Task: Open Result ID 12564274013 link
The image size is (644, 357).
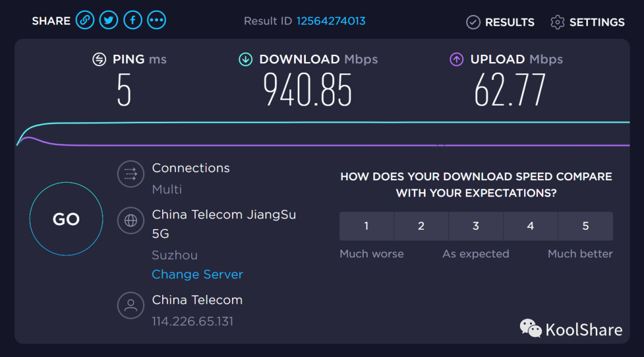Action: [x=331, y=21]
